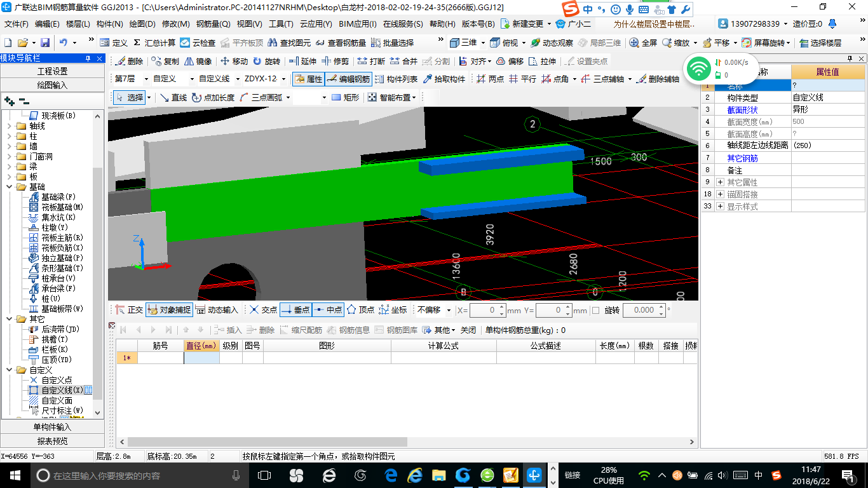Open the 构件(N) menu
The width and height of the screenshot is (868, 488).
pos(109,24)
